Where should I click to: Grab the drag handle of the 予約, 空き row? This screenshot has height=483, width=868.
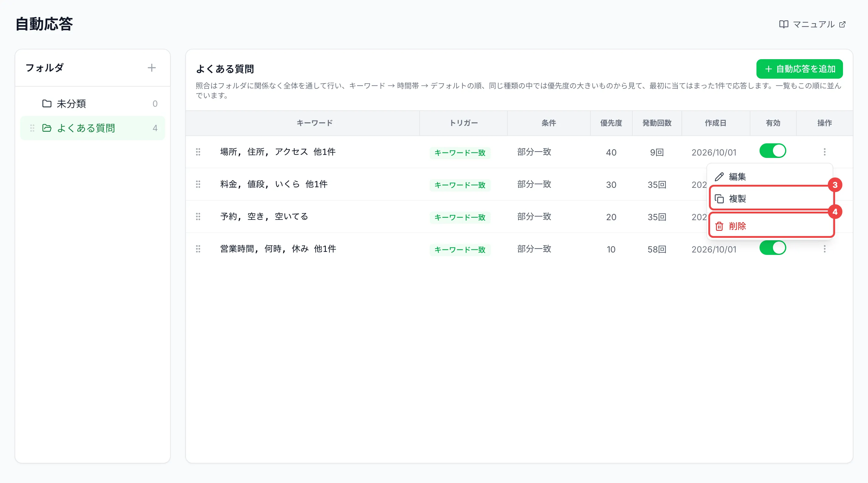point(198,217)
